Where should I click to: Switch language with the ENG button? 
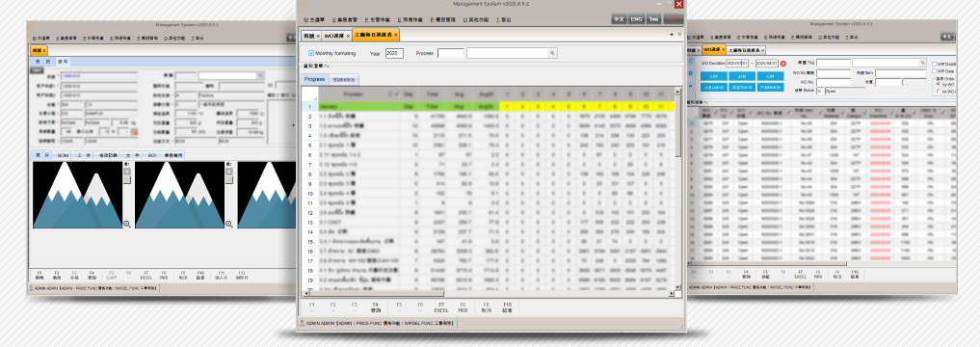click(636, 19)
